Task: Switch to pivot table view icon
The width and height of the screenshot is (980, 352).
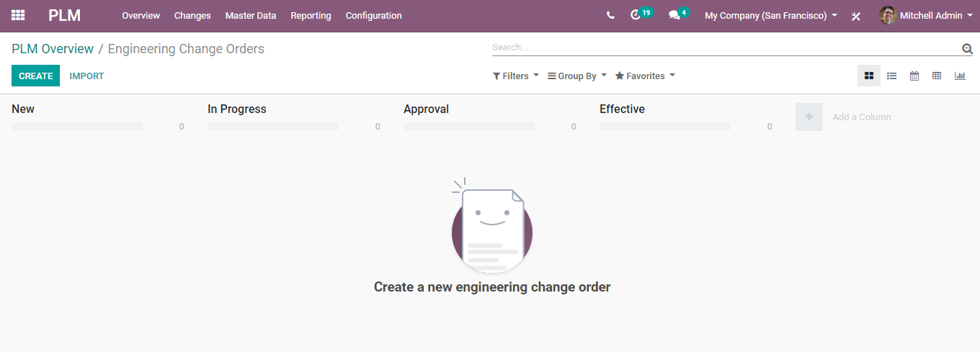Action: coord(937,76)
